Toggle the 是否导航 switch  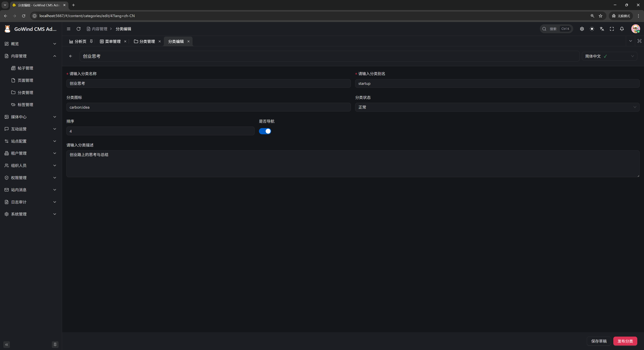(x=265, y=131)
